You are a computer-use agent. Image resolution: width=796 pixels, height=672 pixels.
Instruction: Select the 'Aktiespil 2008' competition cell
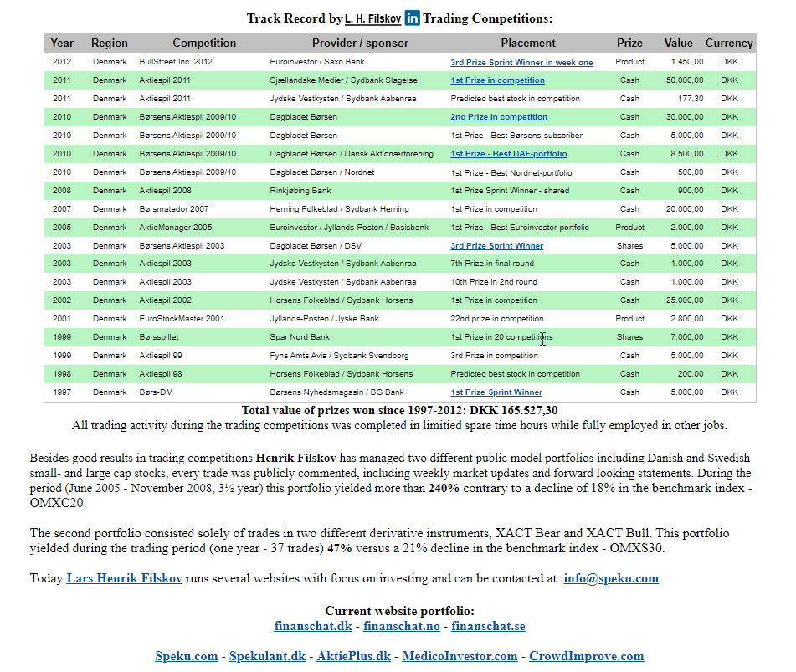click(166, 190)
